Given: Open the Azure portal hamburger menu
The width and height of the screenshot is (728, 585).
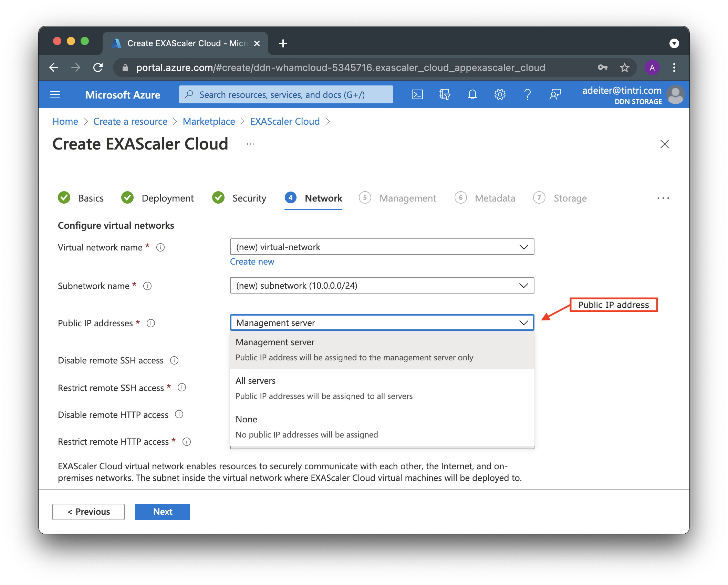Looking at the screenshot, I should (55, 94).
